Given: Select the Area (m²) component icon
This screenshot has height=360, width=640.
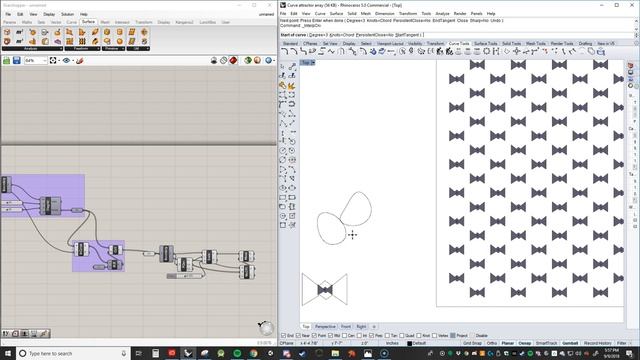Looking at the screenshot, I should [x=19, y=32].
